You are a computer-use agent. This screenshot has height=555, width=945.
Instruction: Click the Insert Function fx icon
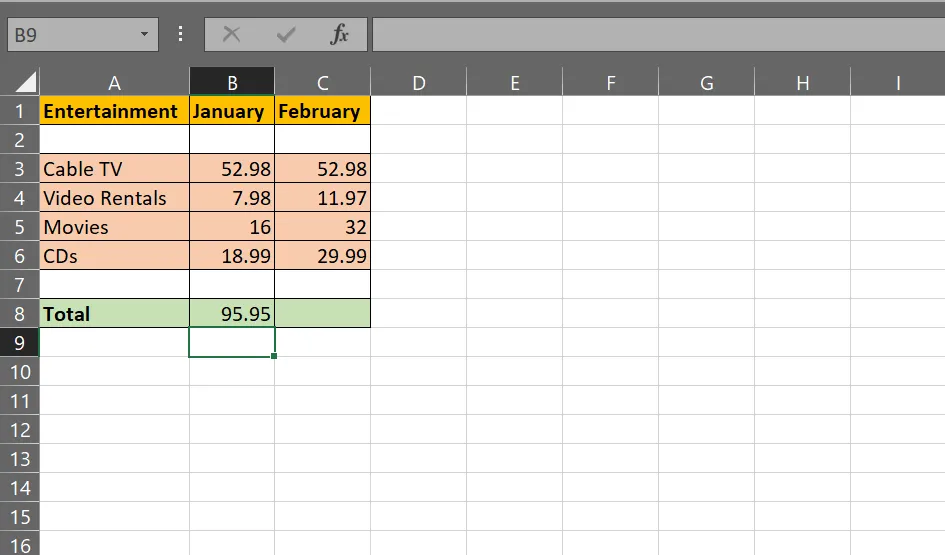click(339, 34)
